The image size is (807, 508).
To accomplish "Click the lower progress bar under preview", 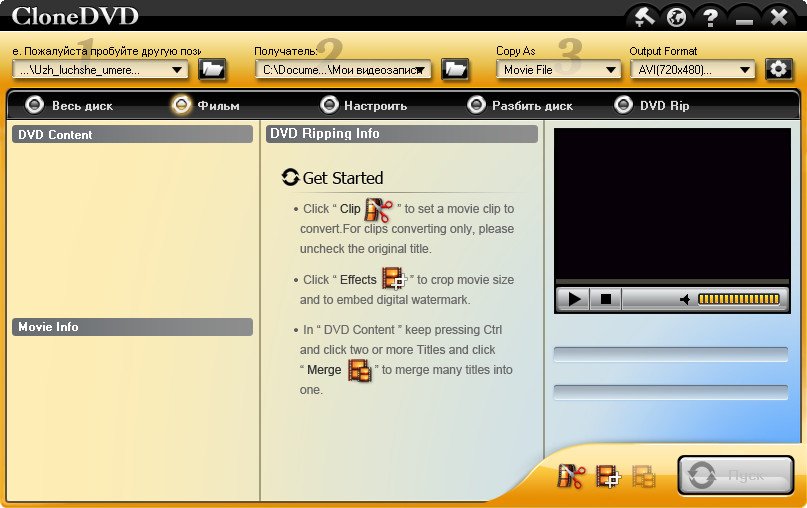I will (671, 392).
